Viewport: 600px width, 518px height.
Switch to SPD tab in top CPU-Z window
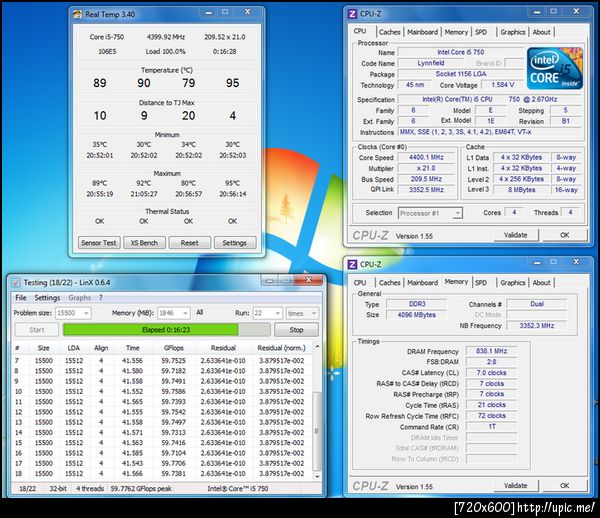[481, 32]
